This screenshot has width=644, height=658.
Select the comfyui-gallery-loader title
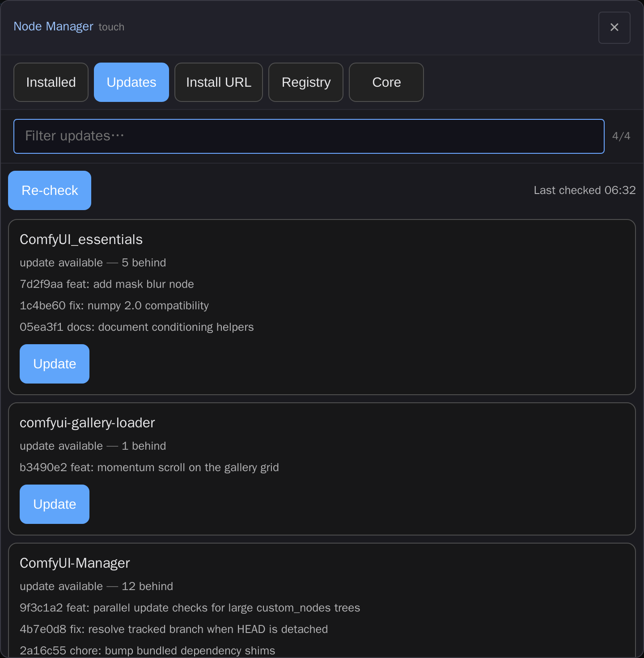pos(87,423)
